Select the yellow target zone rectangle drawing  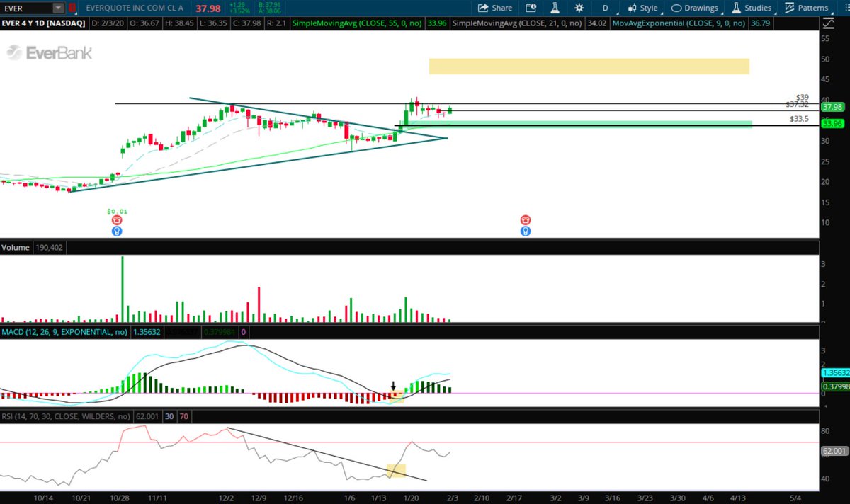[x=589, y=67]
